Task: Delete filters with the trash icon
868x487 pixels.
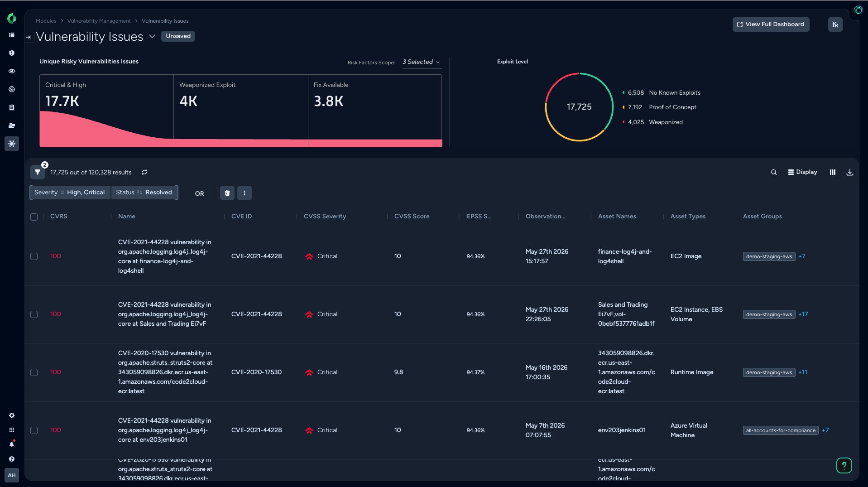Action: (227, 193)
